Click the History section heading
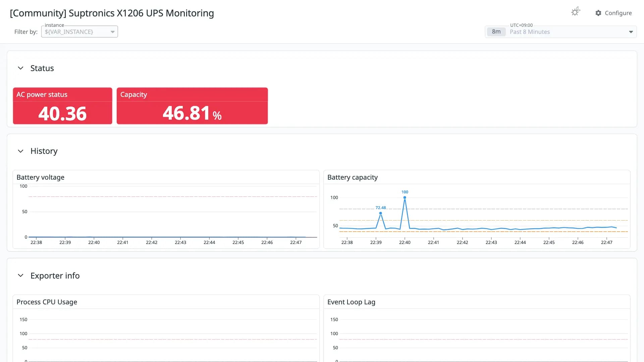Viewport: 644px width, 362px height. 44,151
